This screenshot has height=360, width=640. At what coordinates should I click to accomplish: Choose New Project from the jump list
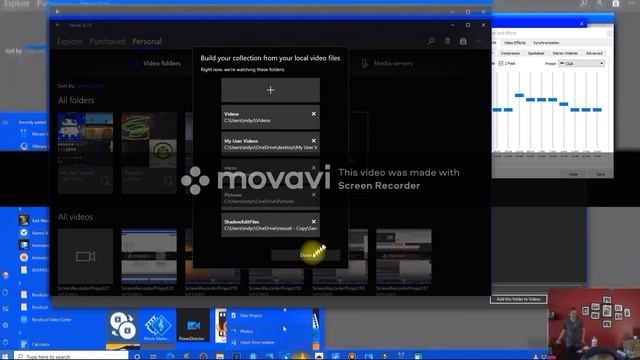point(251,316)
